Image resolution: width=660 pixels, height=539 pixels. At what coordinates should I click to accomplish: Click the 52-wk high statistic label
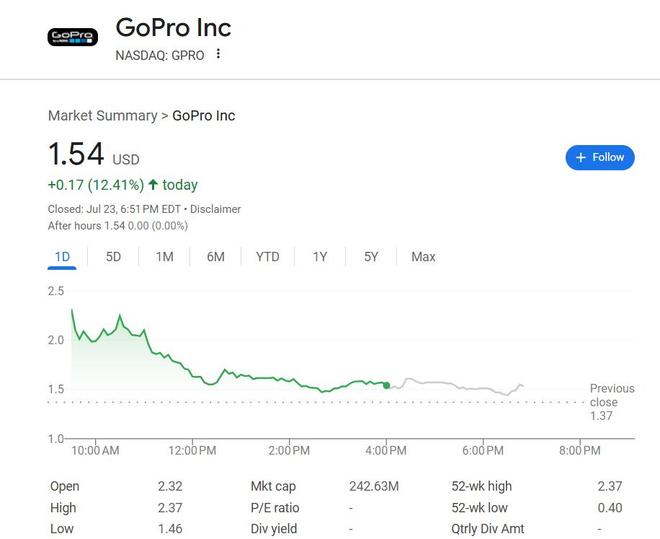(482, 486)
